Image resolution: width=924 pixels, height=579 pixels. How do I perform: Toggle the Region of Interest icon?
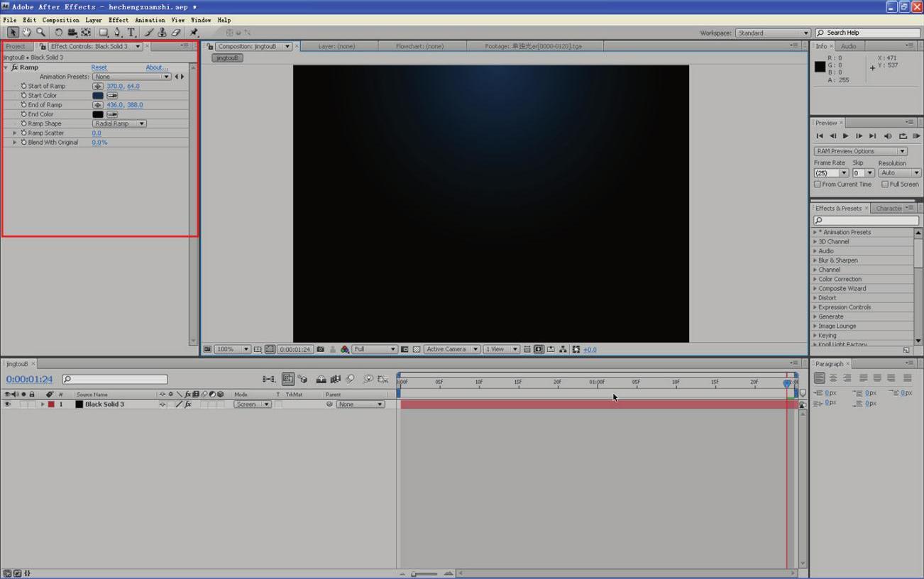pyautogui.click(x=405, y=349)
